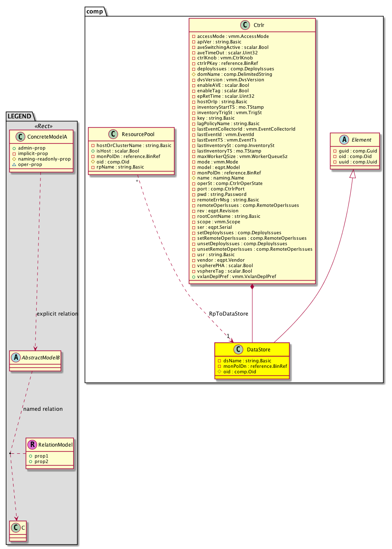Click the C class icon beside Ctrlr
Viewport: 392px width, 549px height.
[x=245, y=25]
